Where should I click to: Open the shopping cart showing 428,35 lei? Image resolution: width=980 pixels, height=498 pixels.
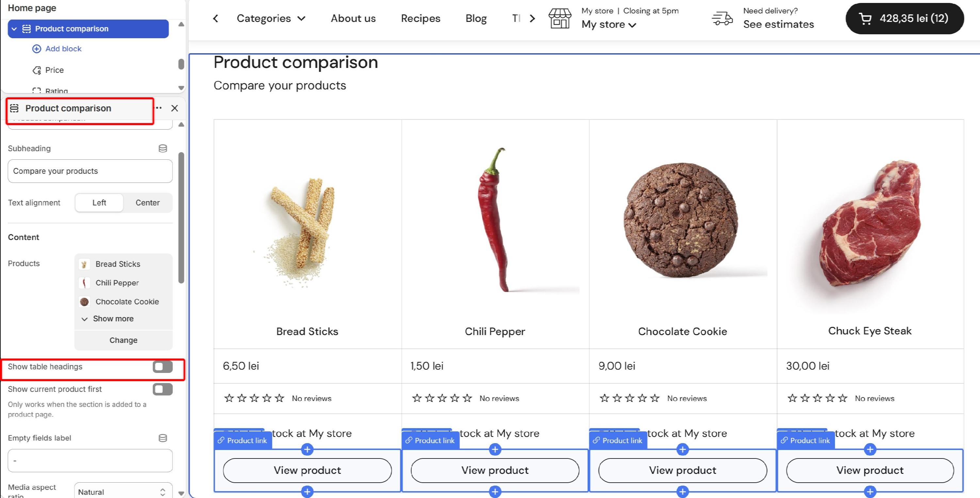(x=904, y=18)
